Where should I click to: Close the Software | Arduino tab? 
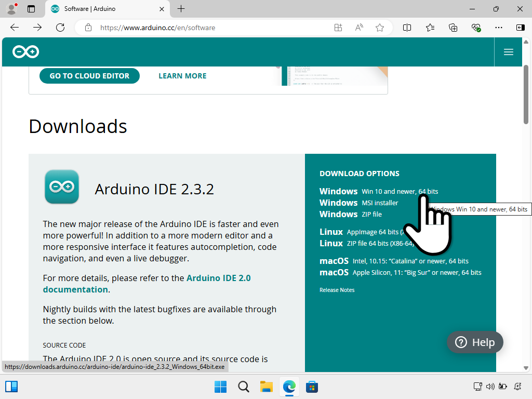pyautogui.click(x=162, y=9)
